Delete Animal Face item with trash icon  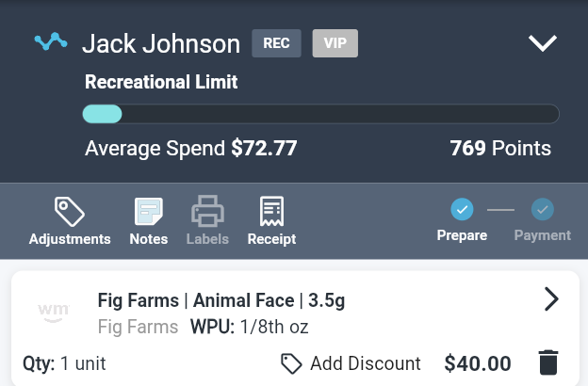point(548,362)
